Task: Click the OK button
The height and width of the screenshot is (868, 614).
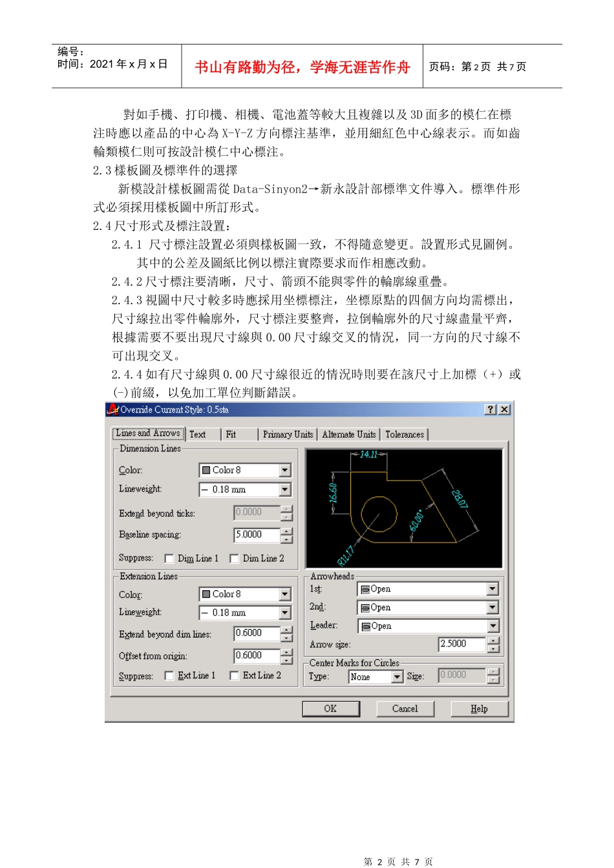Action: pos(331,708)
